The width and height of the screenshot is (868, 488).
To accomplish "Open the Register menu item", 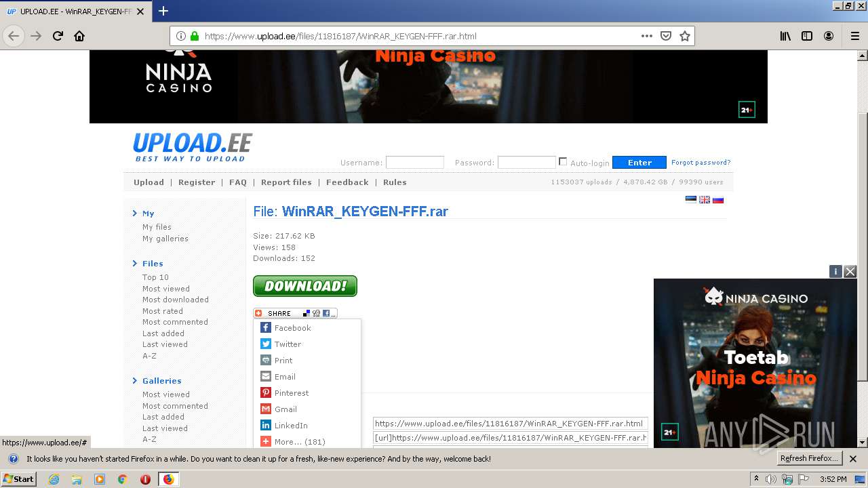I will pyautogui.click(x=197, y=182).
